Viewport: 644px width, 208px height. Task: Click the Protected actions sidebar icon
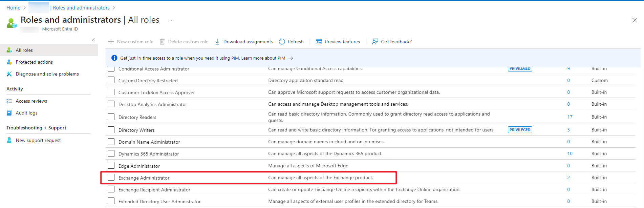9,62
